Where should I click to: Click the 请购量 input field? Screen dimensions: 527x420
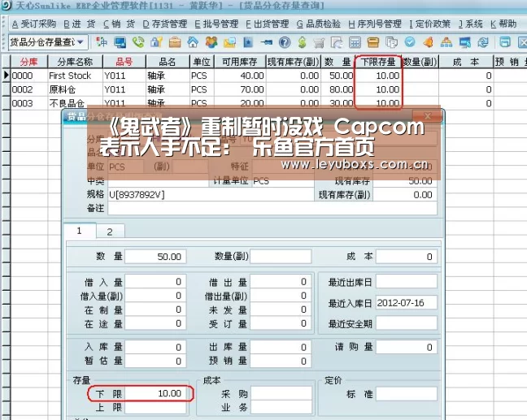(x=407, y=347)
